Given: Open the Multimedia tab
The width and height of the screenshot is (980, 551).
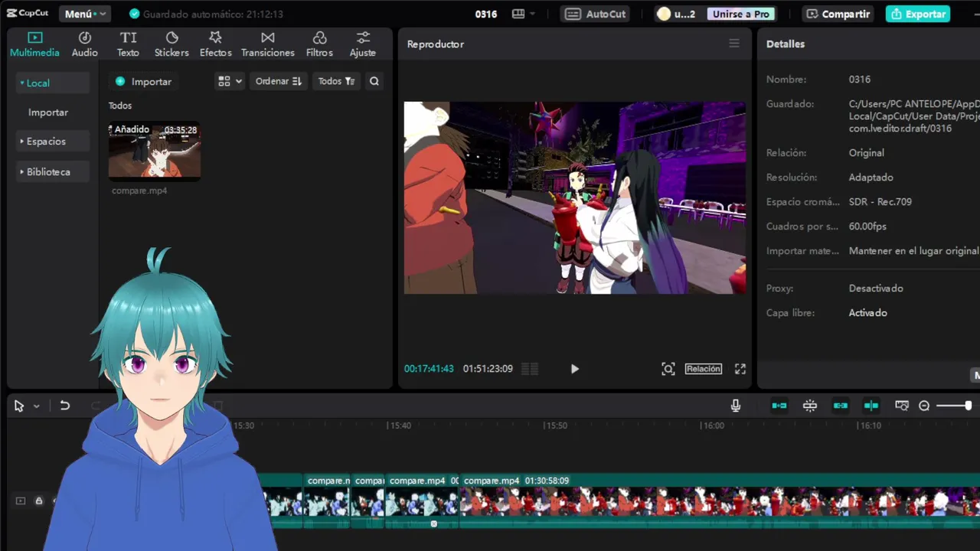Looking at the screenshot, I should tap(34, 44).
